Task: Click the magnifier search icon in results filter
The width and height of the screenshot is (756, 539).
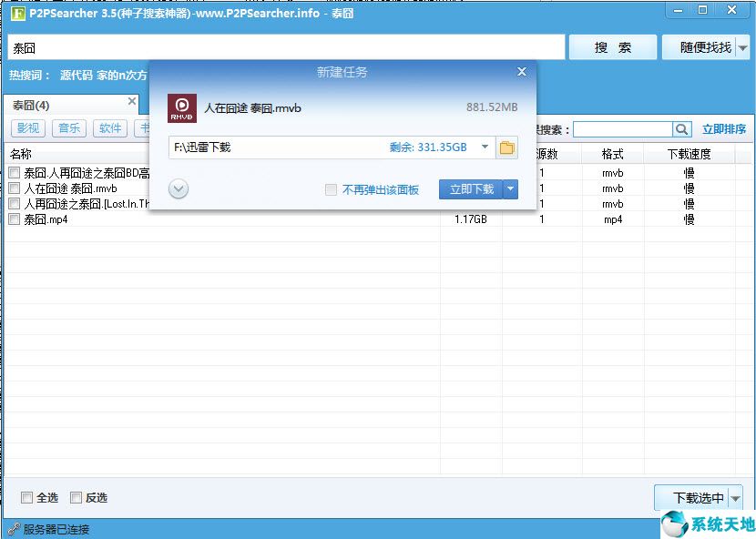Action: coord(681,129)
